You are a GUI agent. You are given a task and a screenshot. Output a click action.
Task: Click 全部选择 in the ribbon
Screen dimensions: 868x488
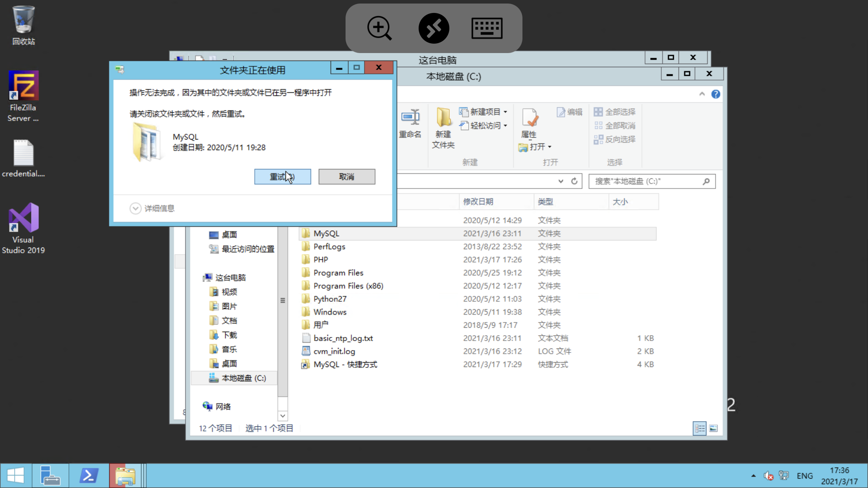tap(615, 112)
